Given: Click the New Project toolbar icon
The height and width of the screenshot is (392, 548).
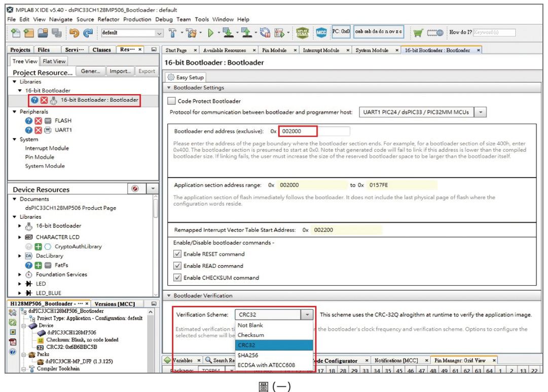Looking at the screenshot, I should [x=16, y=33].
